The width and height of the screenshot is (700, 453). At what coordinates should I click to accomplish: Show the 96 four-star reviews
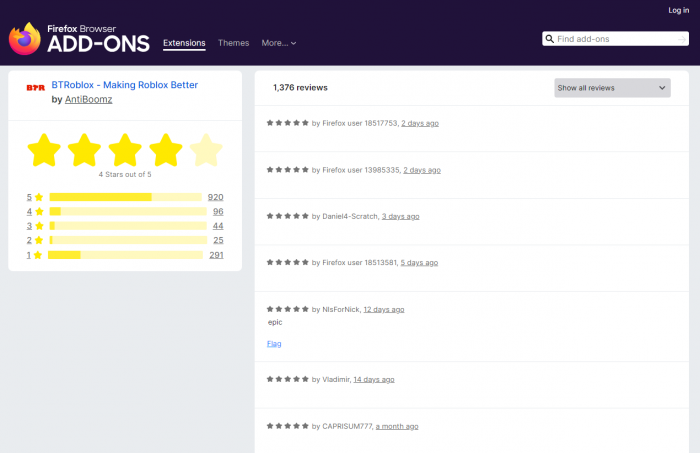tap(218, 211)
